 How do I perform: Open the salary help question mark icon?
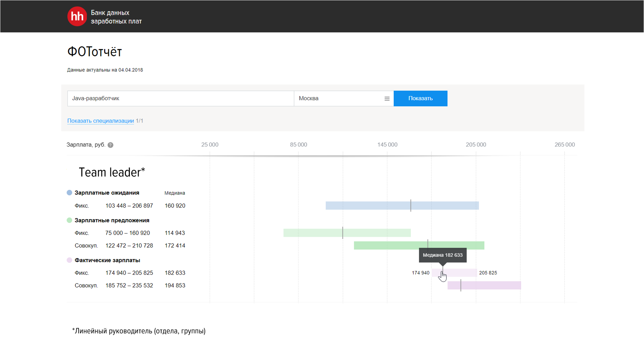[x=110, y=145]
